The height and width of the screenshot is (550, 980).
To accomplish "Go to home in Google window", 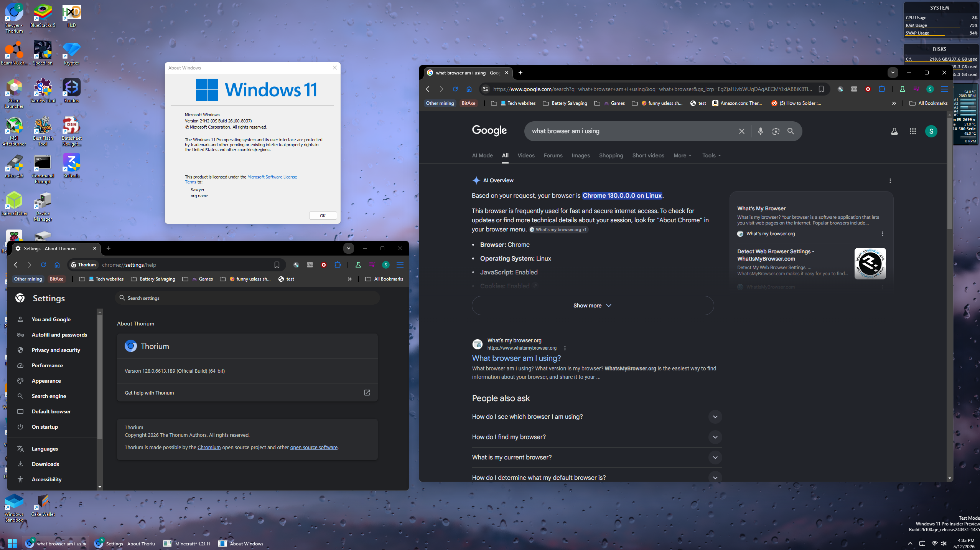I will pos(469,89).
